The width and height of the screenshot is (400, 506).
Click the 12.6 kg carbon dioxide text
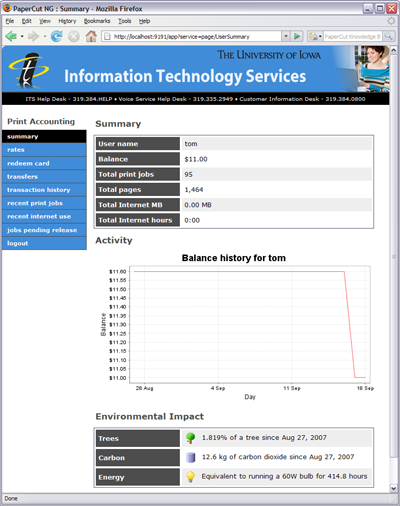(278, 457)
